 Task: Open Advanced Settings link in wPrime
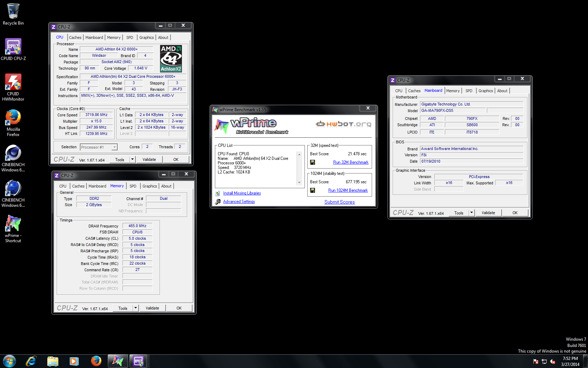(x=239, y=202)
